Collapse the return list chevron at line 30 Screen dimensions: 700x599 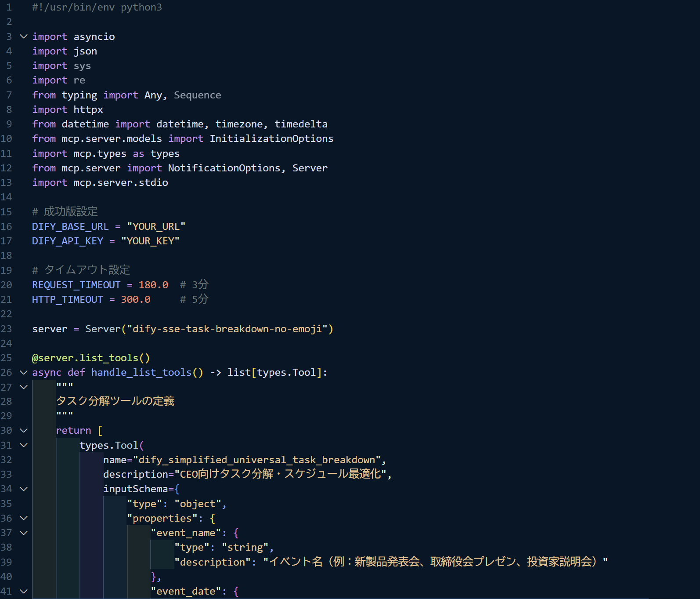(x=24, y=430)
